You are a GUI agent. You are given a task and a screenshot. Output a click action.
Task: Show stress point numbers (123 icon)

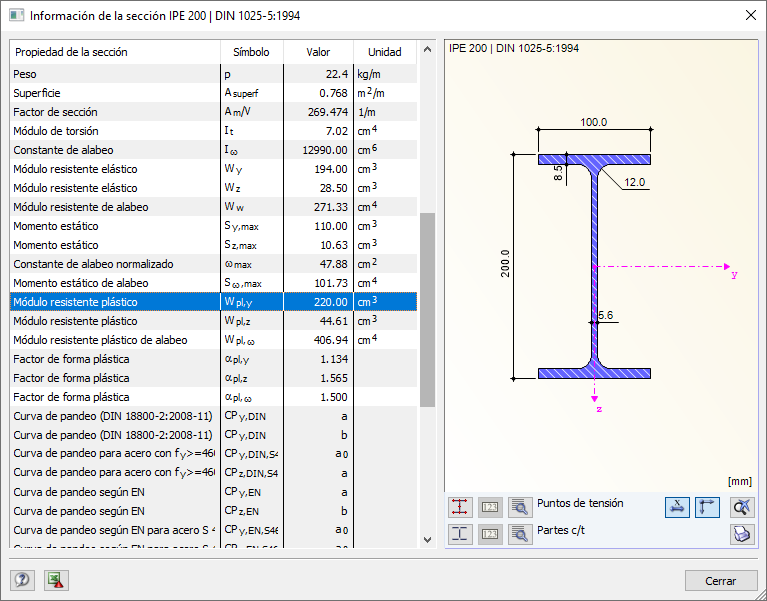(x=490, y=507)
